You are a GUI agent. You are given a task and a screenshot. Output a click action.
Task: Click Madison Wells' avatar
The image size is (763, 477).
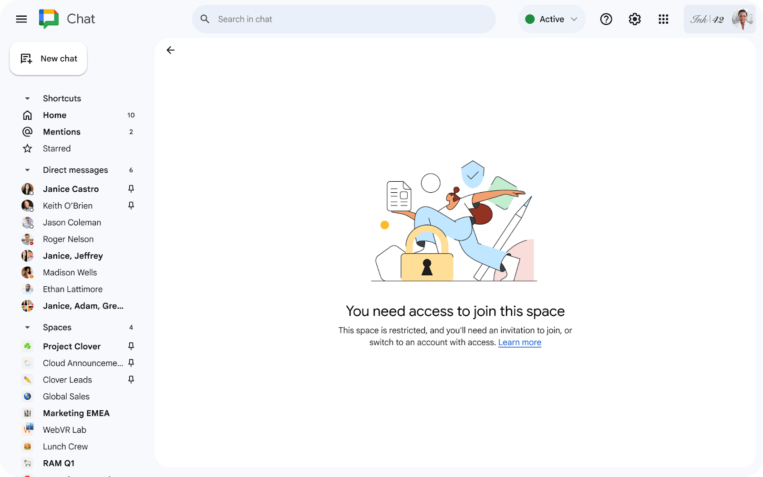pyautogui.click(x=28, y=273)
